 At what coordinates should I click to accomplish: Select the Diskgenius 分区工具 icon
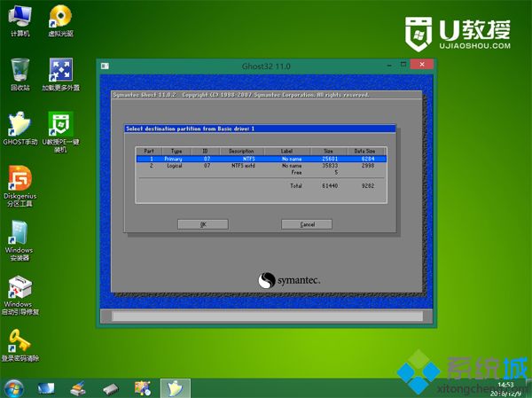[20, 186]
